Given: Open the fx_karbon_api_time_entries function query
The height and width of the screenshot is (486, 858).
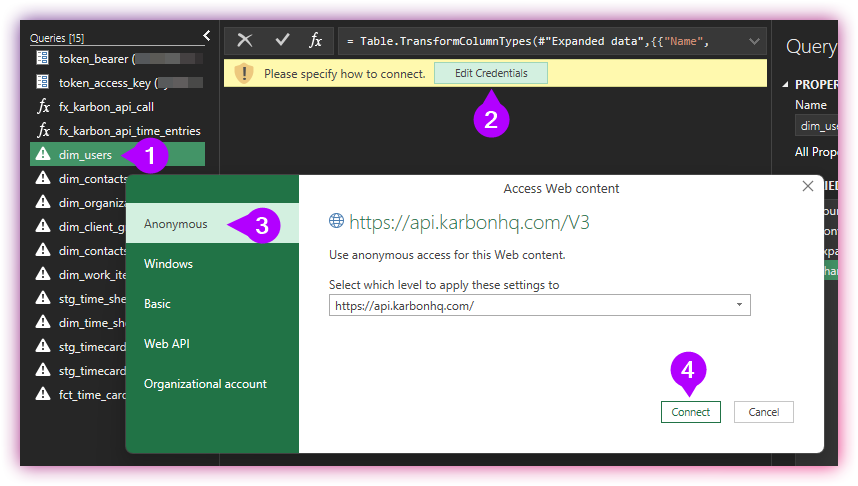Looking at the screenshot, I should click(x=118, y=131).
